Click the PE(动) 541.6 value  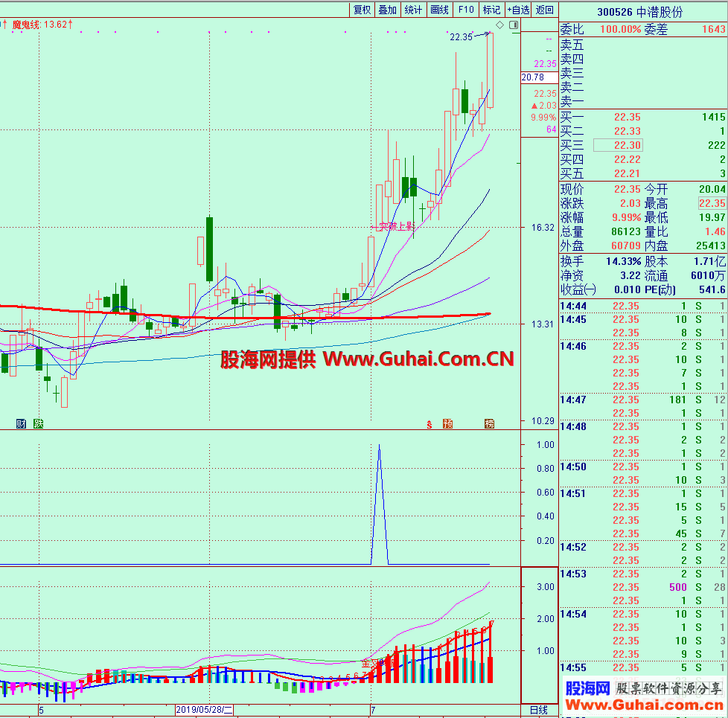click(712, 290)
